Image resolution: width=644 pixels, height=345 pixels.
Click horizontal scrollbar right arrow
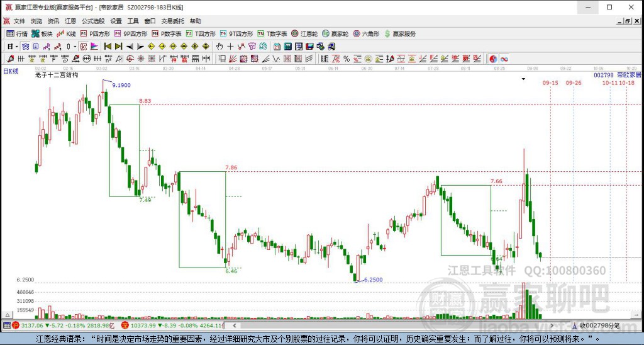552,325
